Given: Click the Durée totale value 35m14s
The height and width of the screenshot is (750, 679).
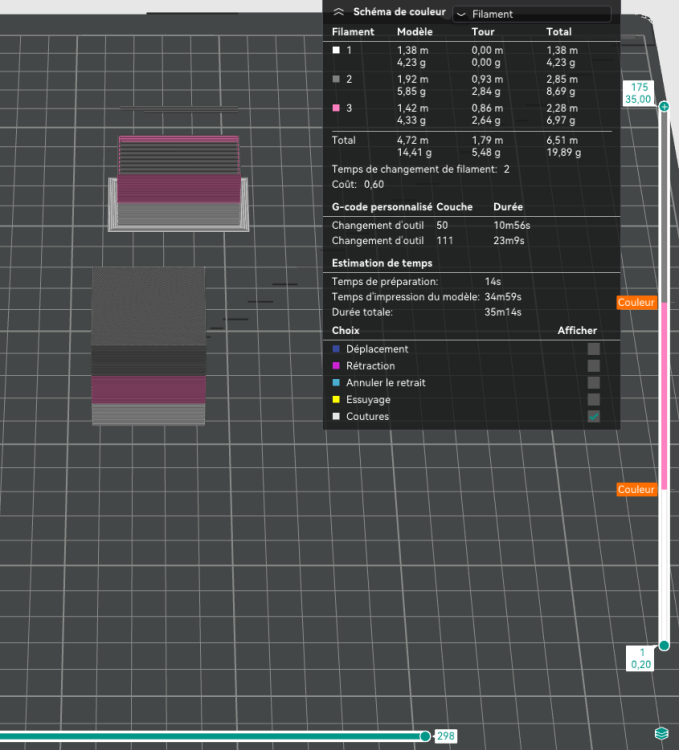Looking at the screenshot, I should [x=503, y=312].
